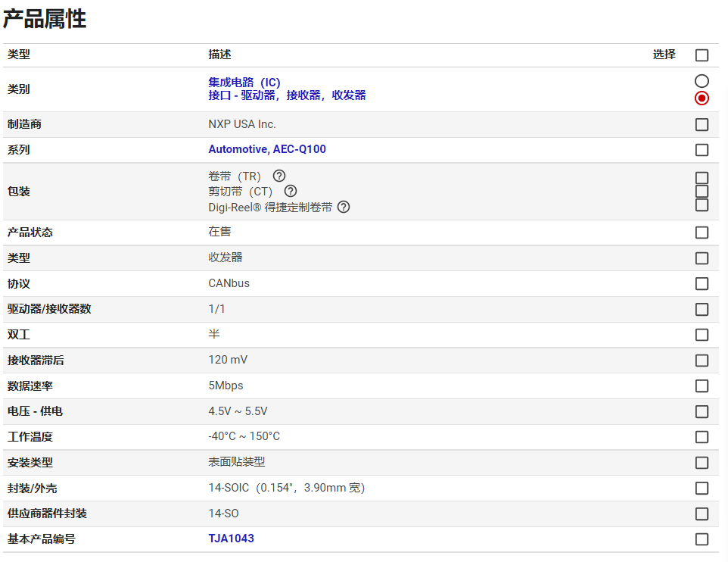Click the -40°C ~ 150°C temperature value
The height and width of the screenshot is (562, 728).
coord(244,436)
